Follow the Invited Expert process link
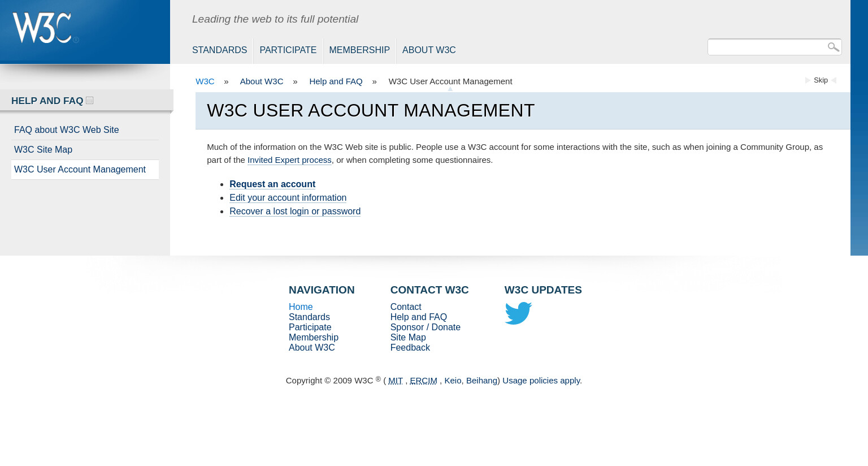The image size is (868, 466). click(289, 160)
